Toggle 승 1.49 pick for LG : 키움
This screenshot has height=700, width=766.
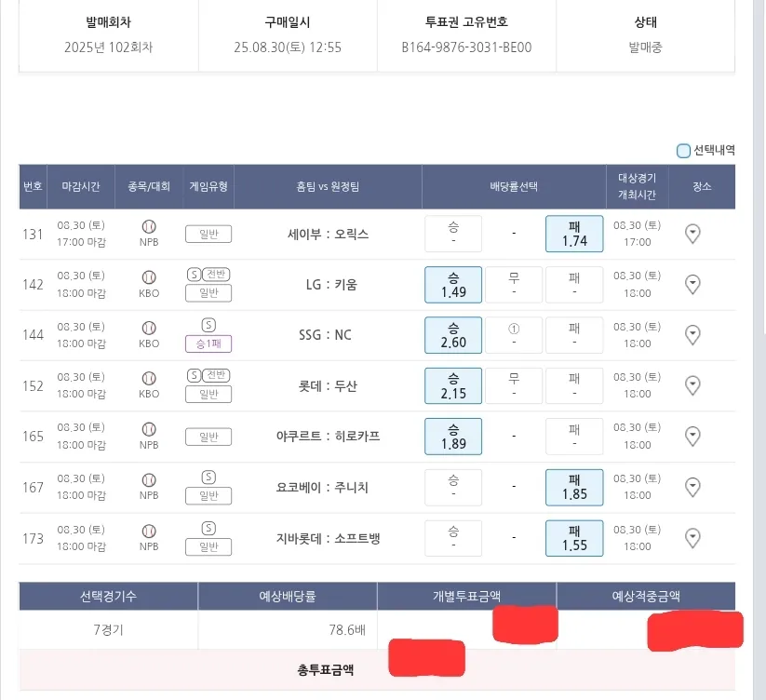pyautogui.click(x=453, y=284)
